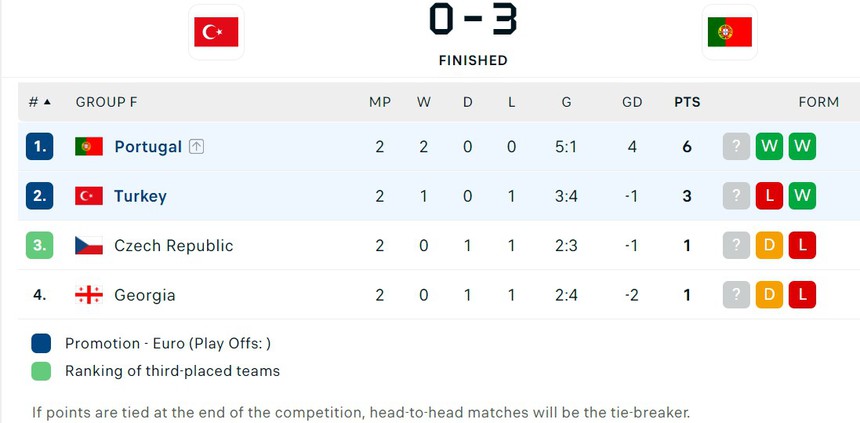Open the Georgia team link

click(x=144, y=295)
